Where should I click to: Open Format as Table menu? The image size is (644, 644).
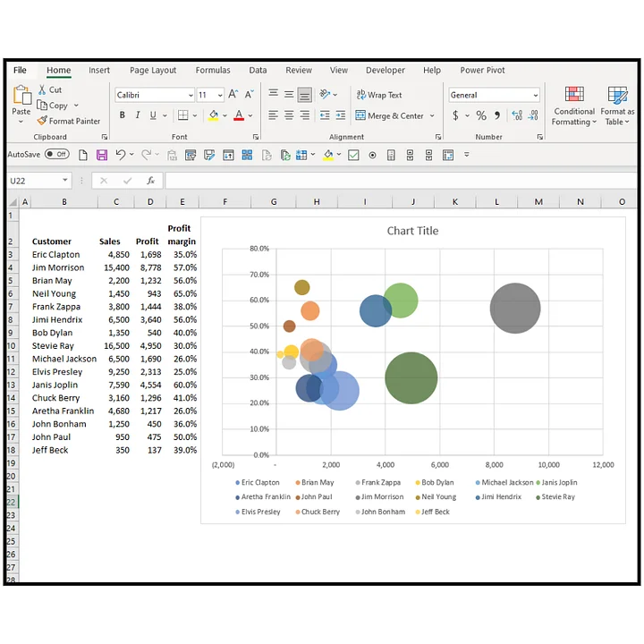click(617, 106)
